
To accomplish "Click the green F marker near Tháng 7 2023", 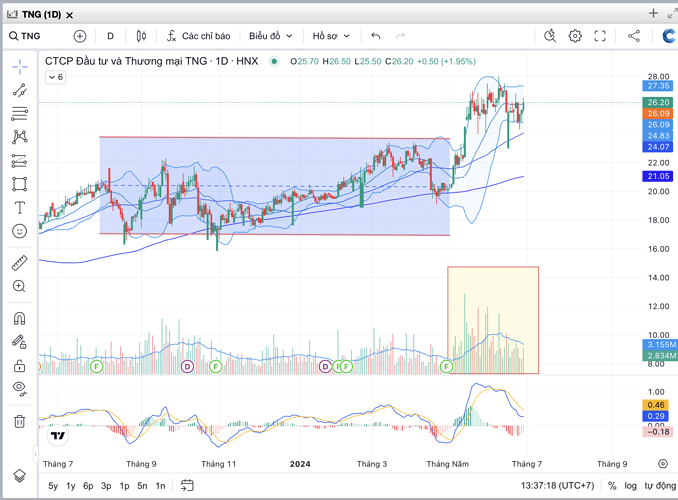I will tap(96, 367).
